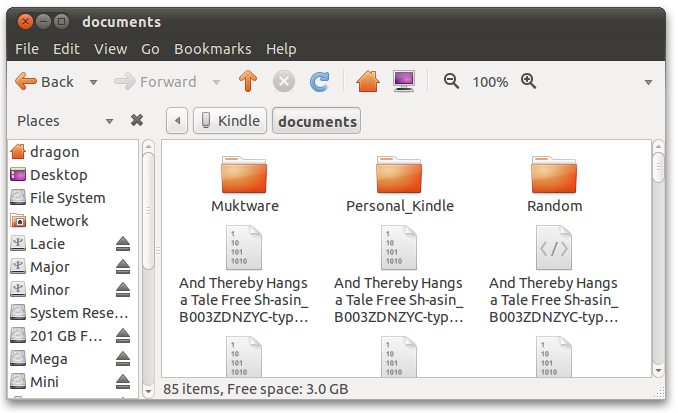Open the Back history dropdown arrow
The image size is (678, 413).
click(x=94, y=82)
